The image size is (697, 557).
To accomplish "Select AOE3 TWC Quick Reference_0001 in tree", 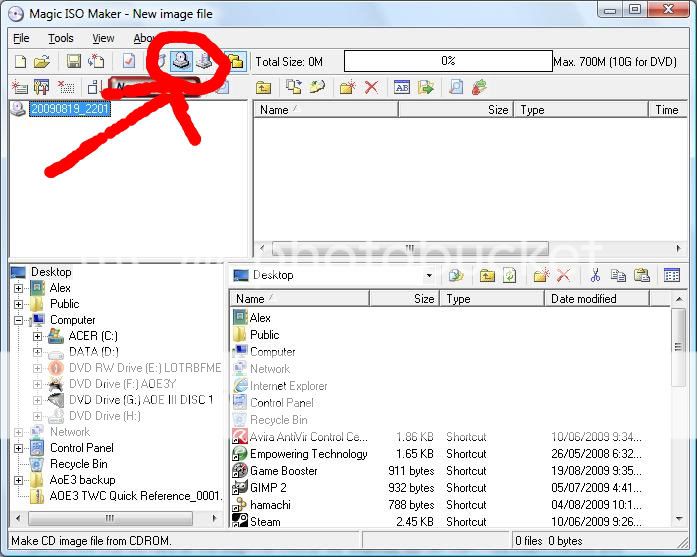I will click(x=136, y=496).
